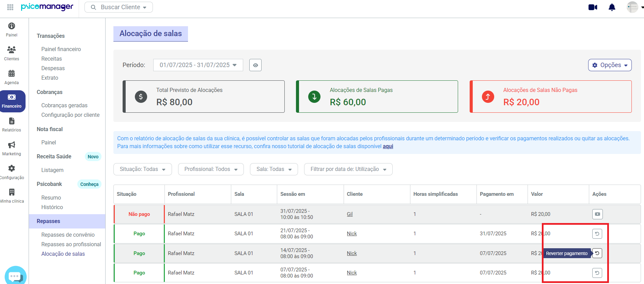The width and height of the screenshot is (644, 284).
Task: Open Repasses ao profissional menu item
Action: [x=71, y=244]
